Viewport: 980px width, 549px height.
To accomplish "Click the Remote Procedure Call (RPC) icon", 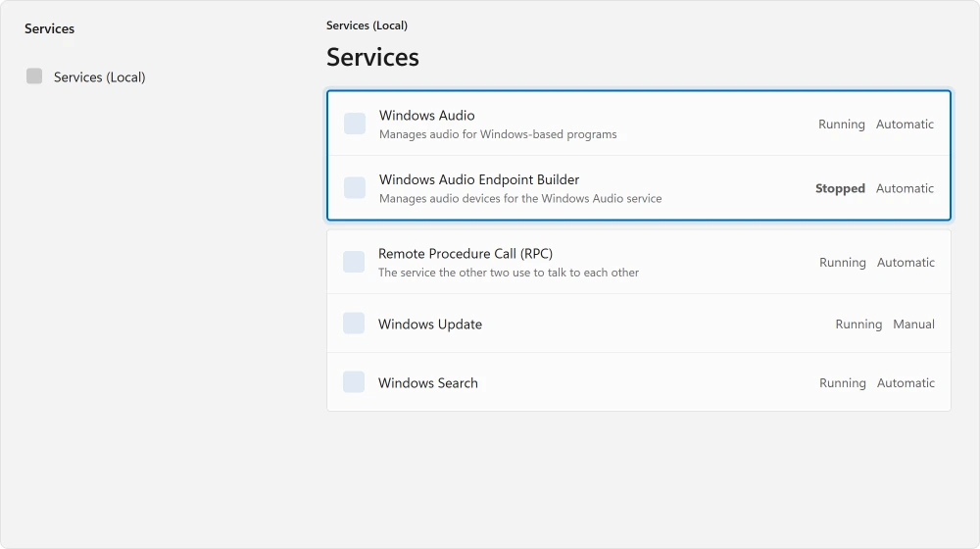I will (354, 262).
